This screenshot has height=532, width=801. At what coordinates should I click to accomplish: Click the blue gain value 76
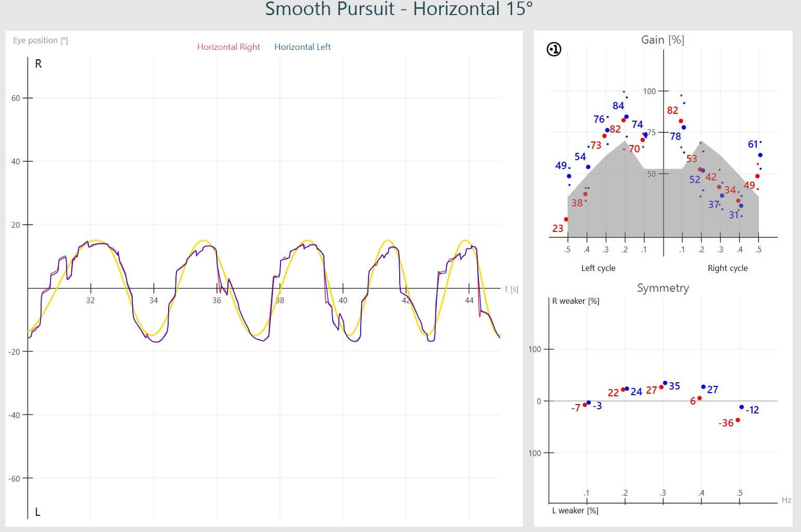click(x=599, y=120)
